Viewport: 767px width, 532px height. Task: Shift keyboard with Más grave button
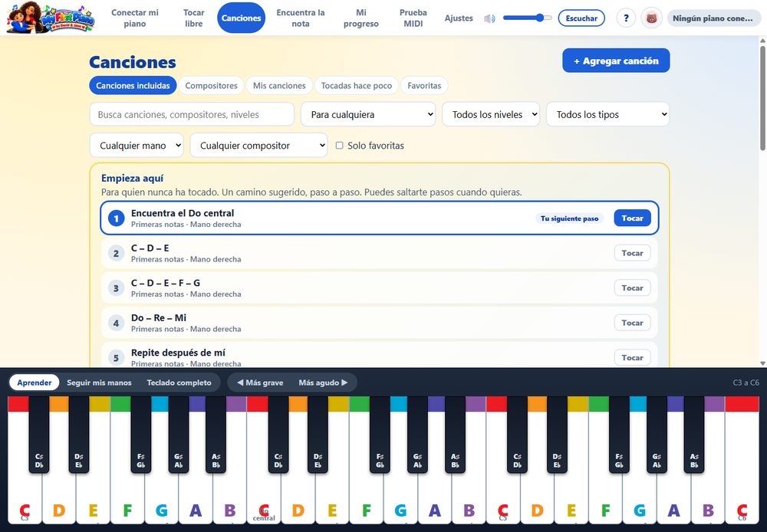pos(260,383)
